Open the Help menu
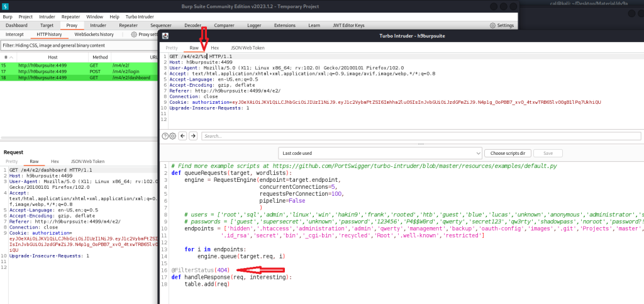 click(114, 17)
